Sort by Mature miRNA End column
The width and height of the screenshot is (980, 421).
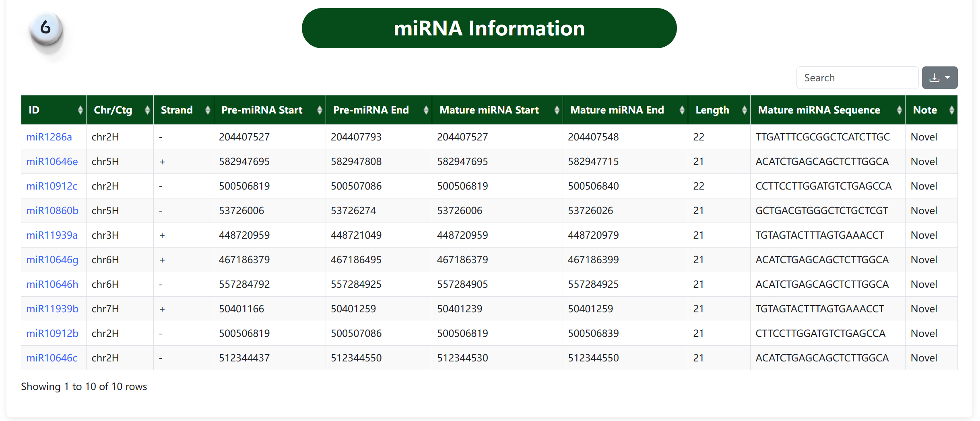pyautogui.click(x=682, y=110)
